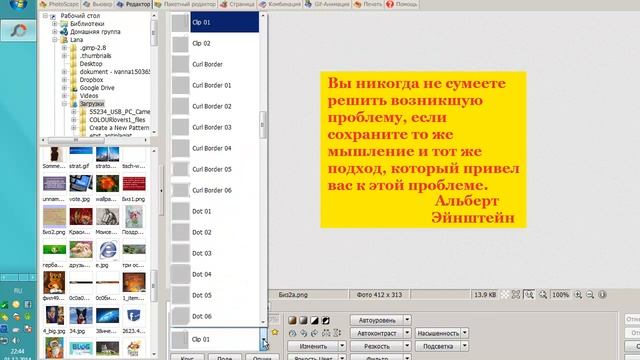Open the Резкость dropdown arrow
The width and height of the screenshot is (640, 360).
[x=407, y=346]
